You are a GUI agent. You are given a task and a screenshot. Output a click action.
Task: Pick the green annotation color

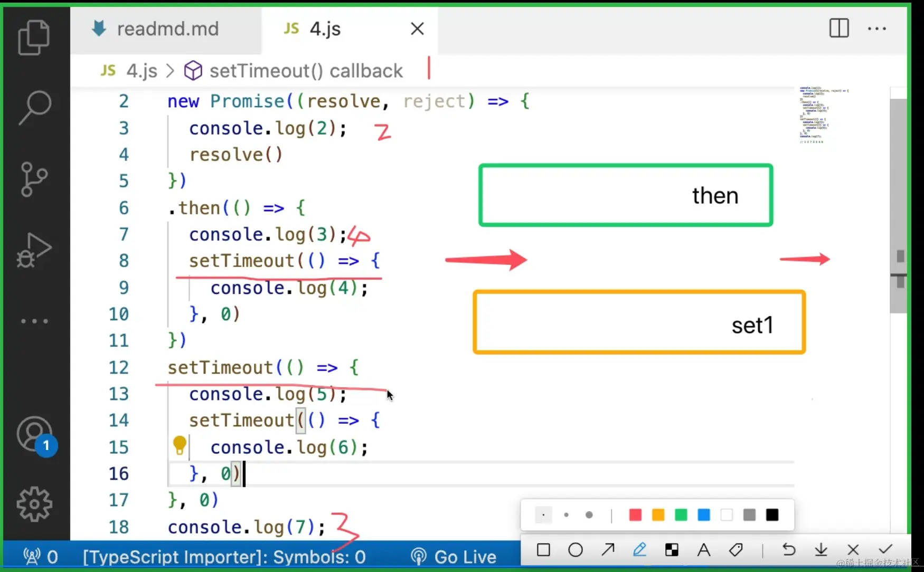pos(681,515)
